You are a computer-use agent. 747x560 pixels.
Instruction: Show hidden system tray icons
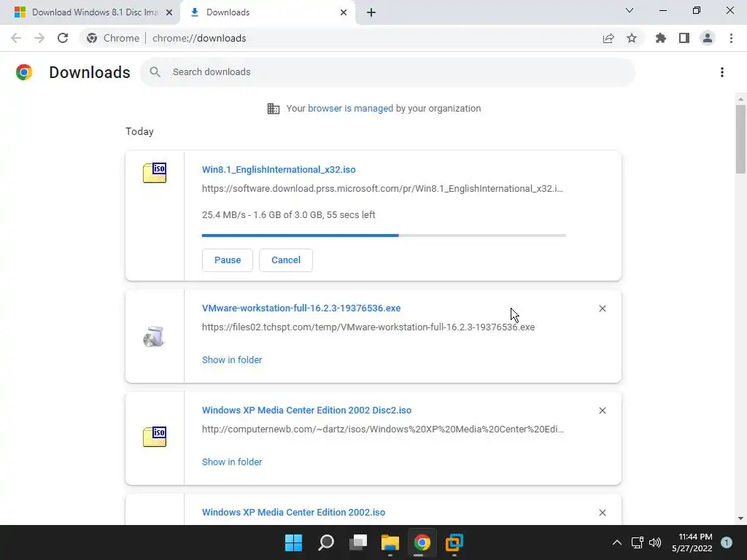617,542
